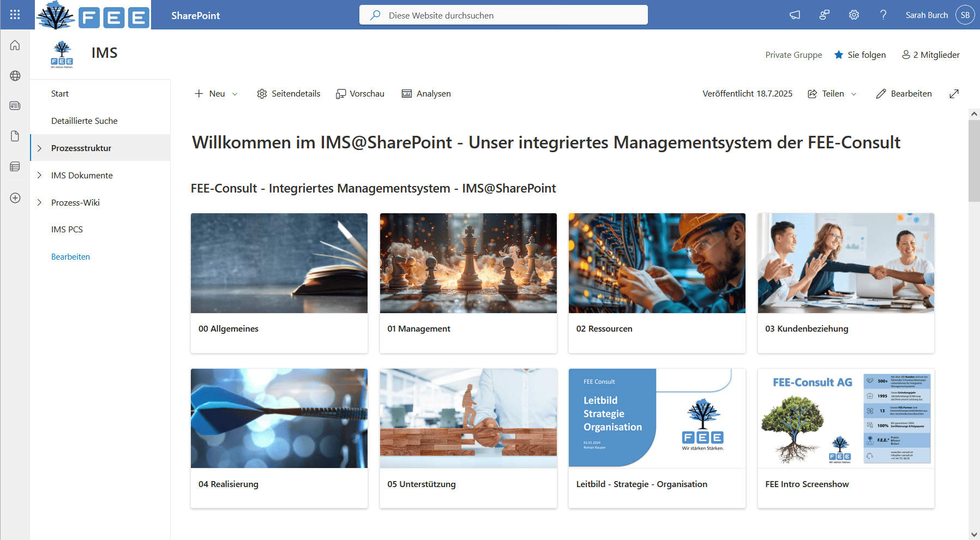980x540 pixels.
Task: Open the Teilen dropdown
Action: click(x=832, y=94)
